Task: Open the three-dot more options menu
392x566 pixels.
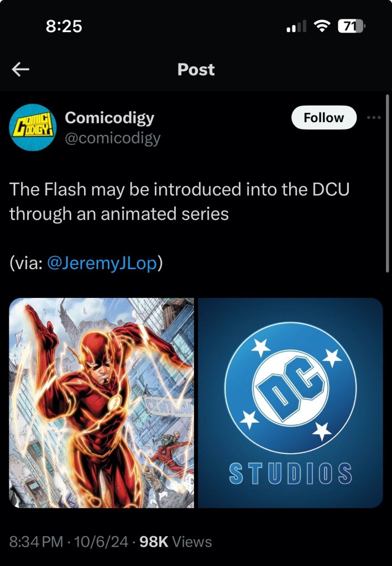Action: coord(374,117)
